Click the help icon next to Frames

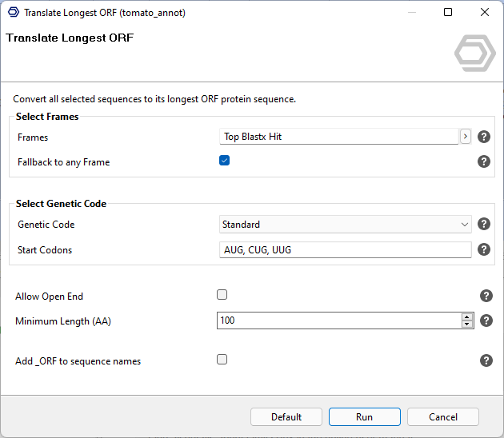point(483,137)
